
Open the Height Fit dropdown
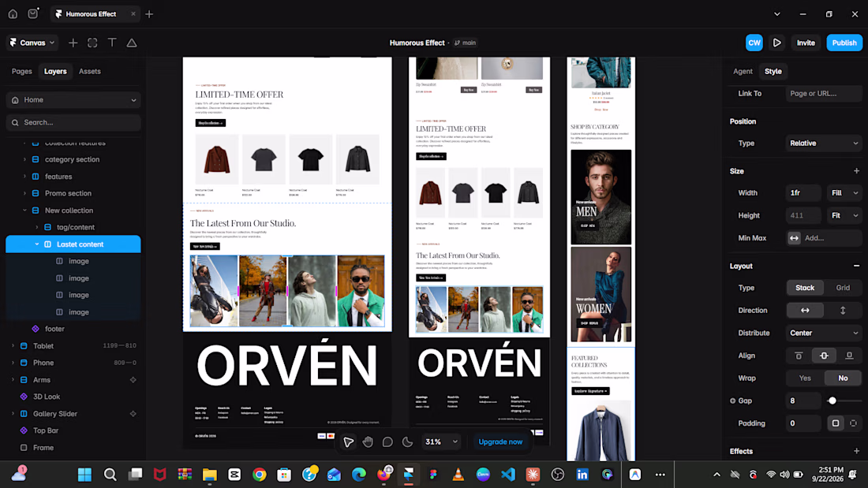click(x=844, y=216)
